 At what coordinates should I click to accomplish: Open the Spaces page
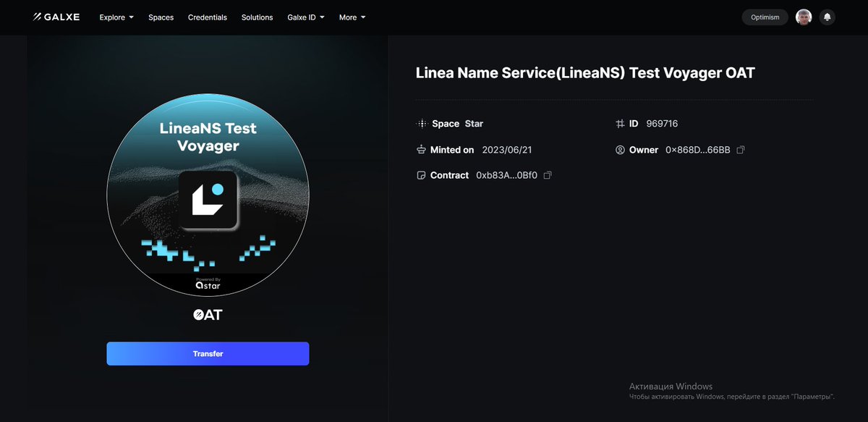pyautogui.click(x=161, y=17)
